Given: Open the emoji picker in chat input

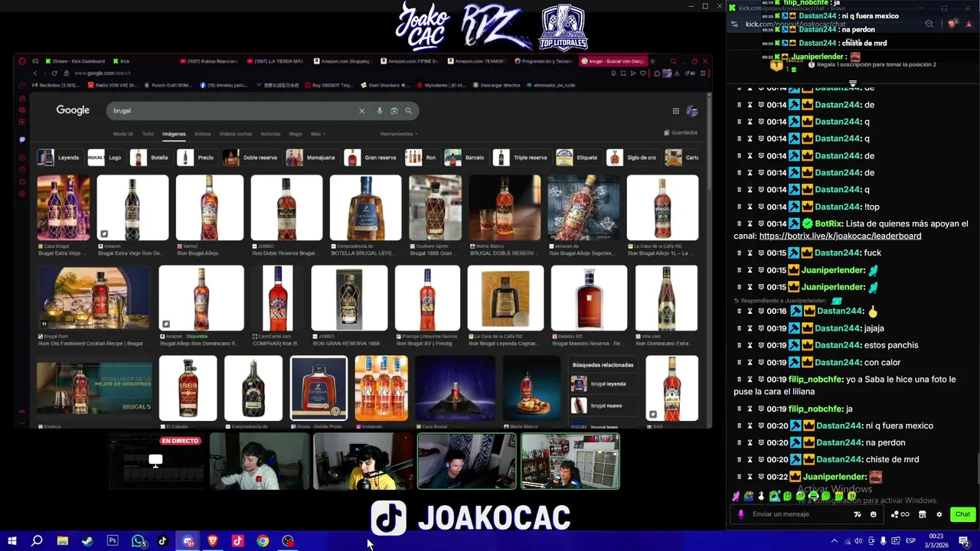Looking at the screenshot, I should tap(873, 514).
